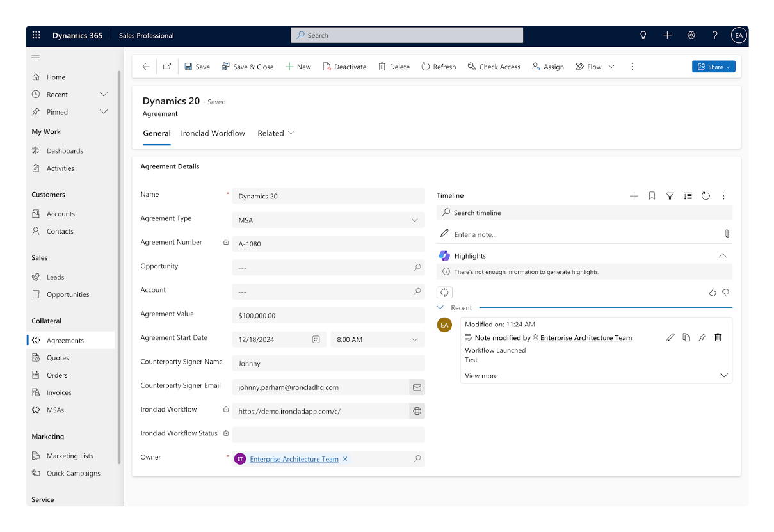Image resolution: width=774 pixels, height=532 pixels.
Task: Expand the Pinned sidebar section
Action: coord(104,112)
